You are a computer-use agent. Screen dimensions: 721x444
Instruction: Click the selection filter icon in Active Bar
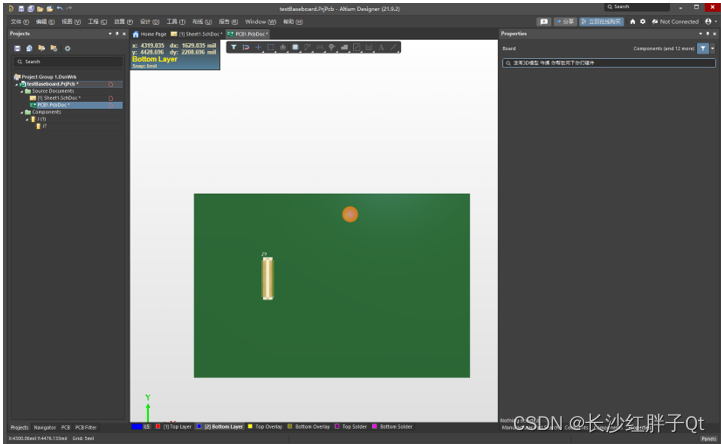click(233, 47)
